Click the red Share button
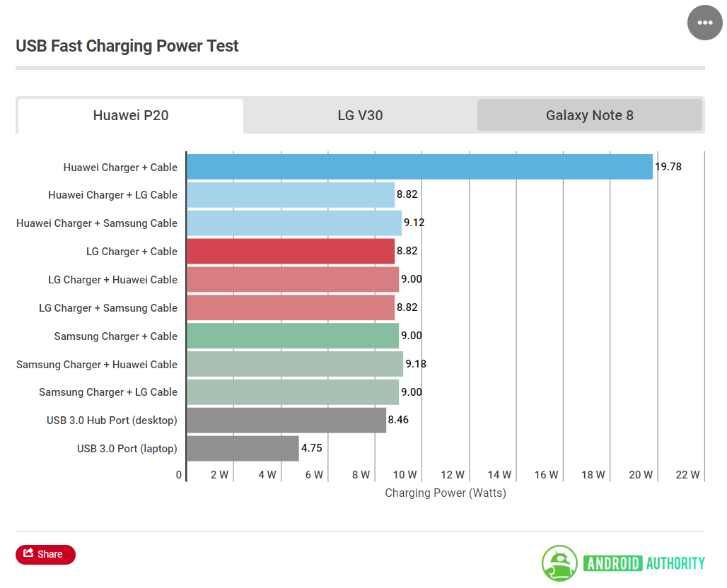Image resolution: width=727 pixels, height=588 pixels. [x=45, y=554]
